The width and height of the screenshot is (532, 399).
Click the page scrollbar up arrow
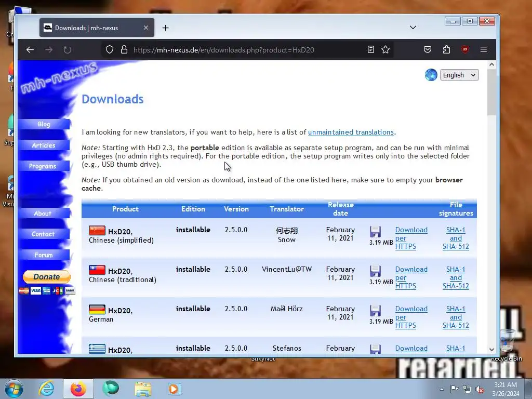[491, 64]
